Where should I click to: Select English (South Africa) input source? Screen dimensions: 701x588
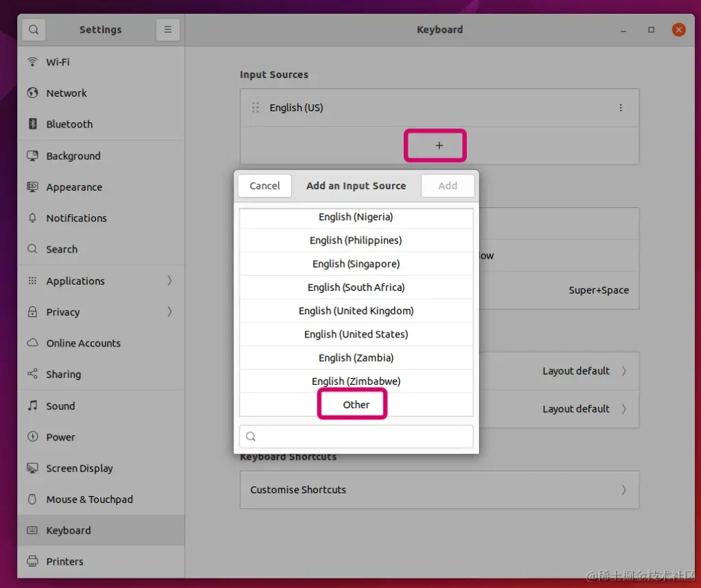point(356,287)
